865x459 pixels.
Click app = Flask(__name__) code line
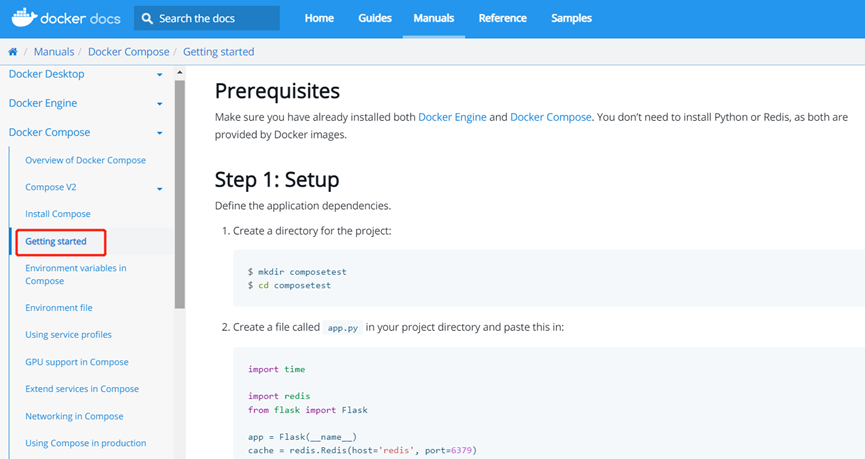(x=302, y=437)
